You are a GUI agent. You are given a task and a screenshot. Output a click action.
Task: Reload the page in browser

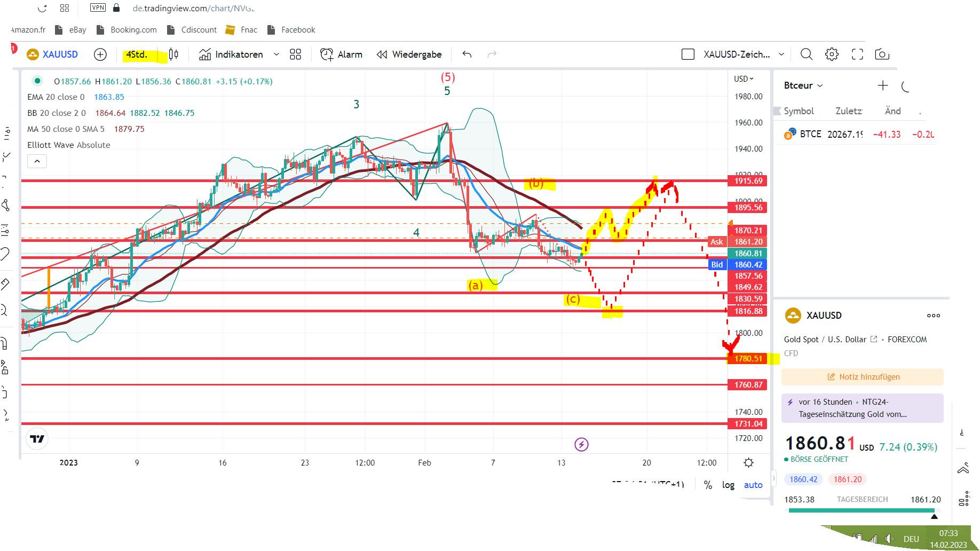[43, 8]
